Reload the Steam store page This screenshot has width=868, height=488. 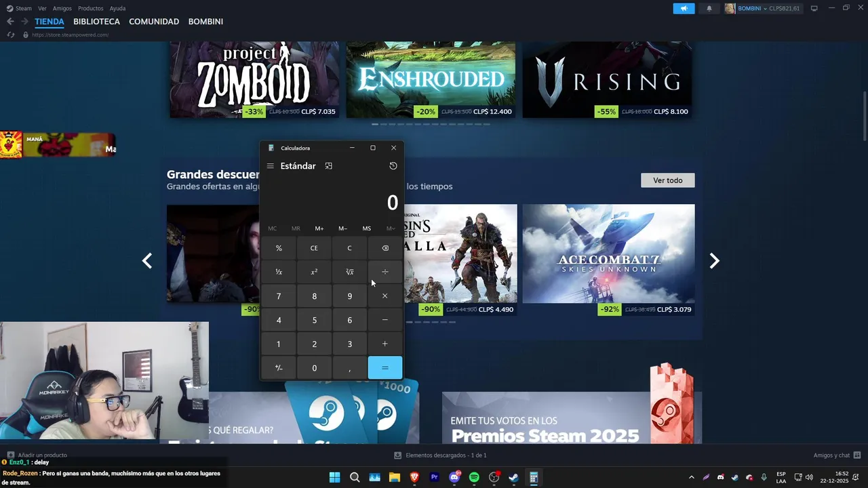pyautogui.click(x=11, y=35)
